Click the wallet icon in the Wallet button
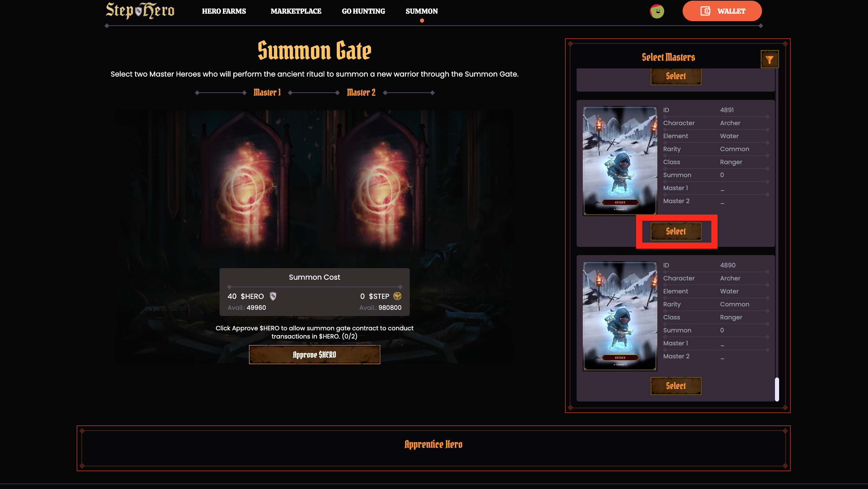Screen dimensions: 868x489 [x=705, y=11]
